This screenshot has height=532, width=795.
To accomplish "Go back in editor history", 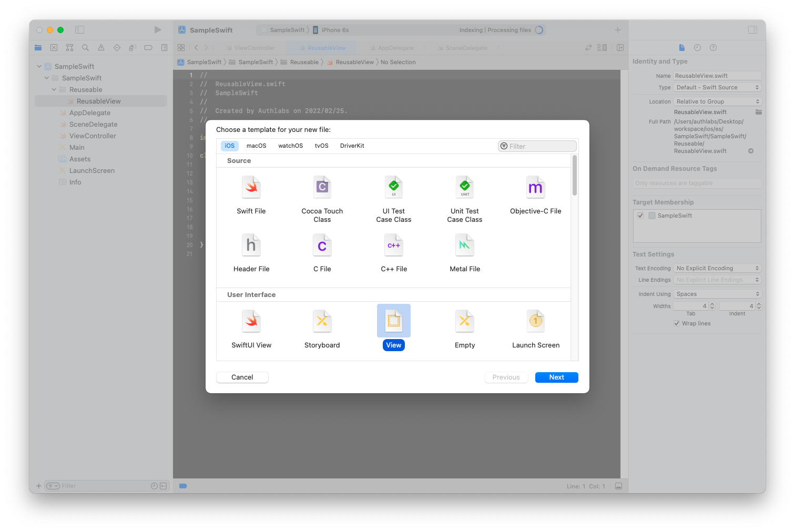I will coord(196,48).
